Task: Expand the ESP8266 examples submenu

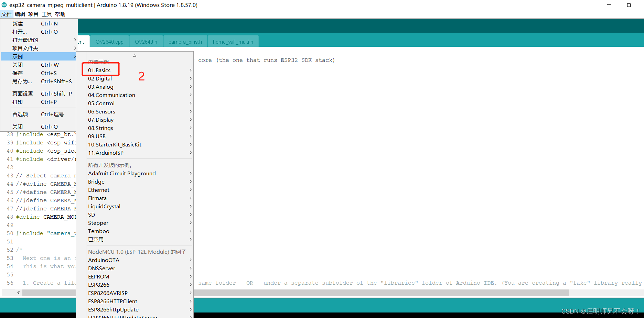Action: pos(98,285)
